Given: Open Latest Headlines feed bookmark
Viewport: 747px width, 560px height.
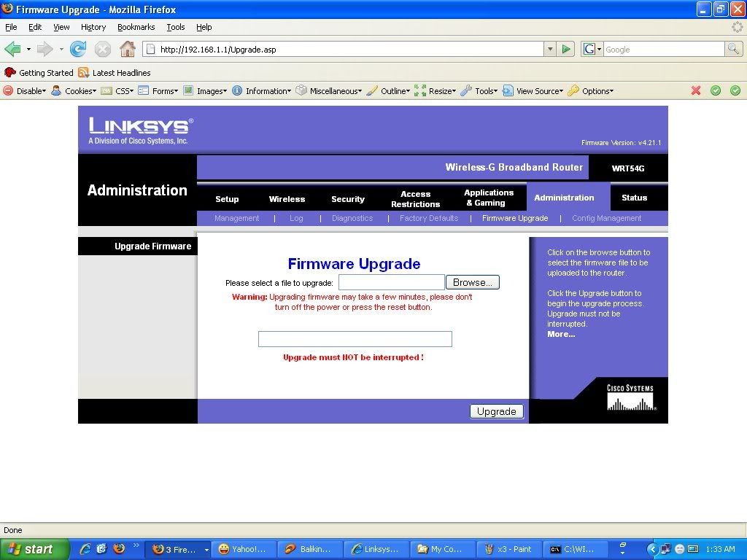Looking at the screenshot, I should pos(115,73).
